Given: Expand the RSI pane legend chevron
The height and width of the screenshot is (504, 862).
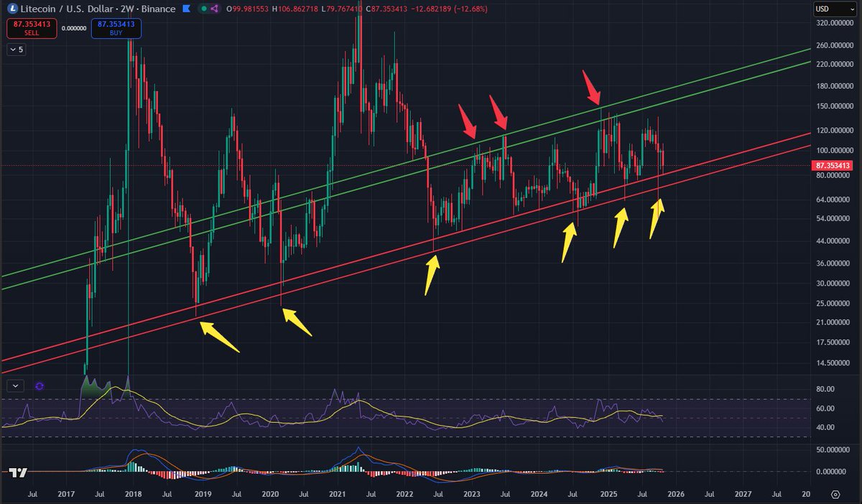Looking at the screenshot, I should coord(16,386).
